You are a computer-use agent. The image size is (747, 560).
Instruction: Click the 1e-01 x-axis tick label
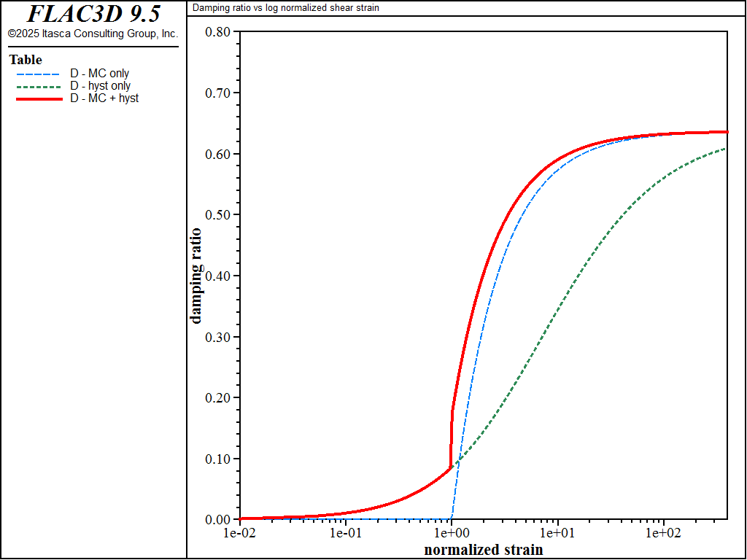tap(345, 533)
